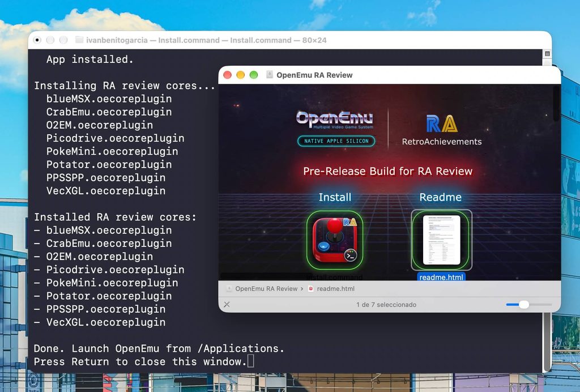Click 'Installing RA review cores...' line
Viewport: 580px width, 392px height.
click(x=125, y=86)
